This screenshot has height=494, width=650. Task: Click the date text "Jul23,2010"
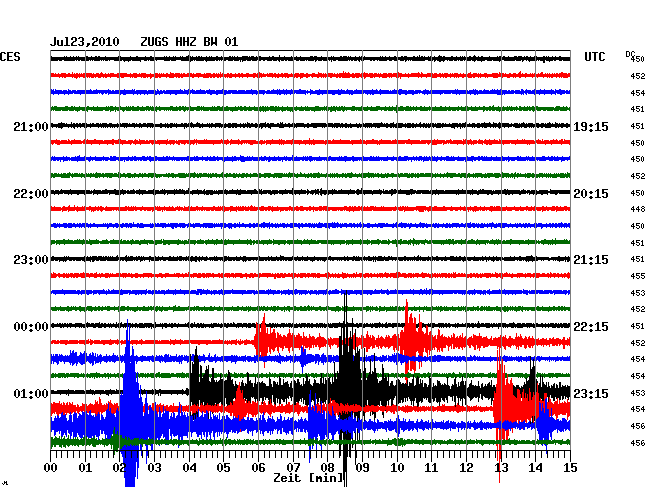point(85,42)
